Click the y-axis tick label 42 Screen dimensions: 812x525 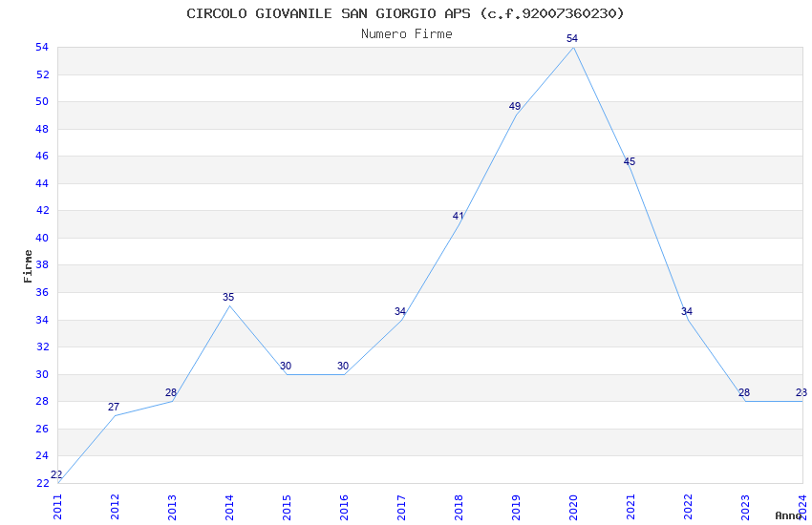(42, 211)
